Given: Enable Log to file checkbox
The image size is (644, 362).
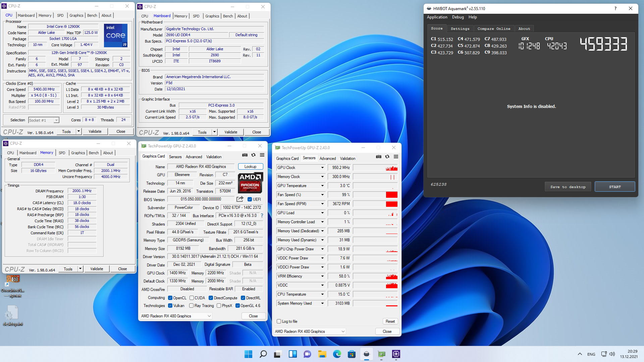Looking at the screenshot, I should (x=279, y=321).
